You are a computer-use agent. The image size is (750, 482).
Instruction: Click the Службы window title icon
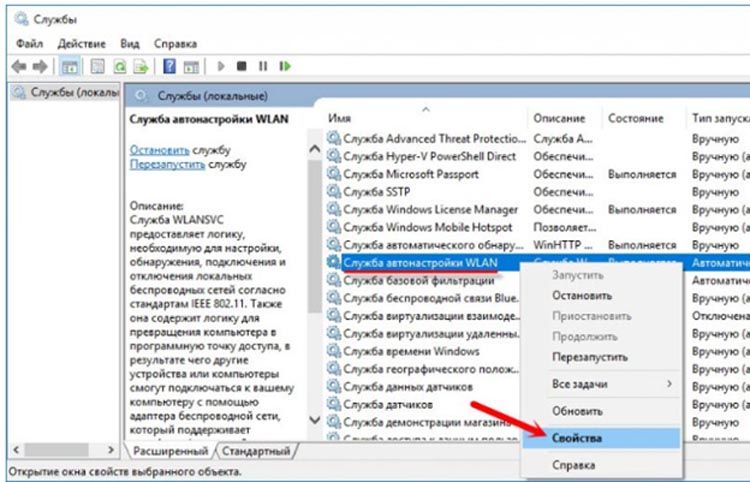click(x=22, y=19)
